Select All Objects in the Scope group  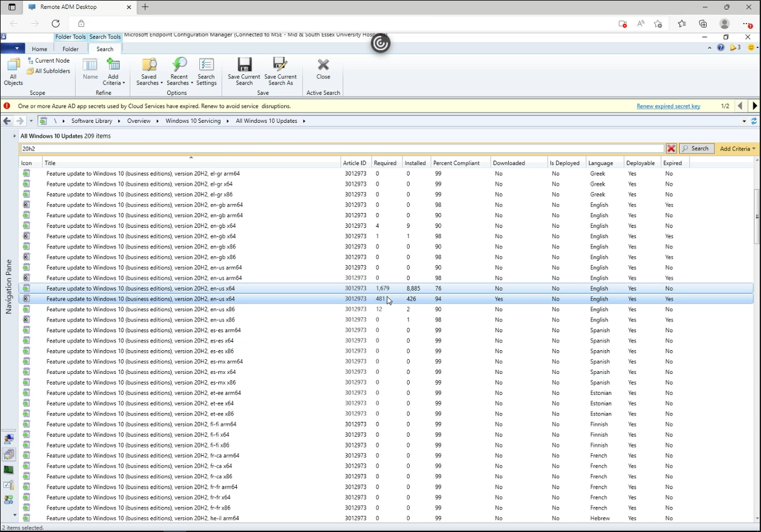click(x=13, y=70)
